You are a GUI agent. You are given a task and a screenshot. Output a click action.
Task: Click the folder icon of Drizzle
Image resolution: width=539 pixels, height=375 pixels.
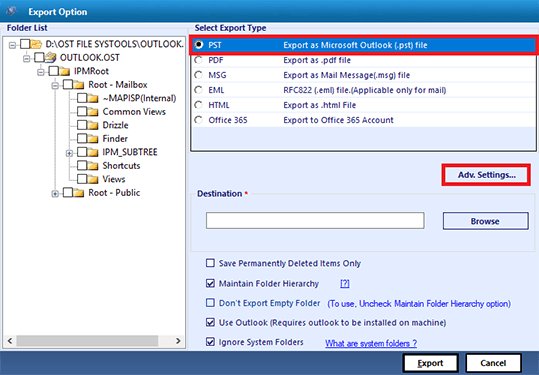[92, 125]
